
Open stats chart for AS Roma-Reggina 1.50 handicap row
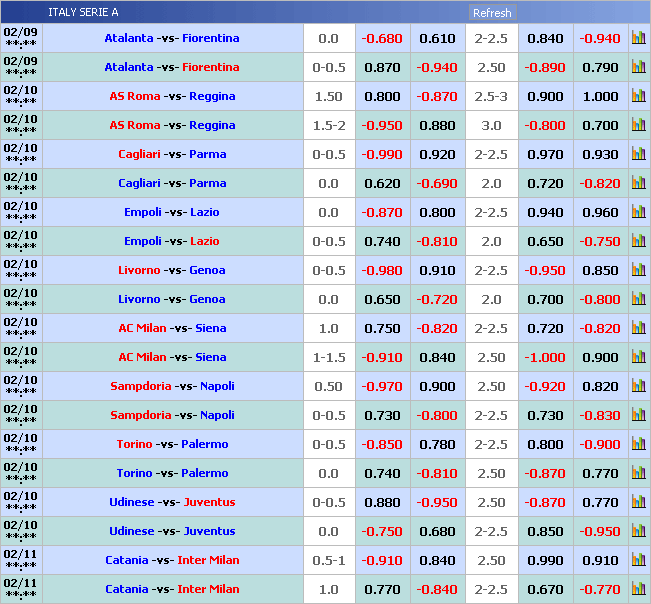click(x=638, y=97)
